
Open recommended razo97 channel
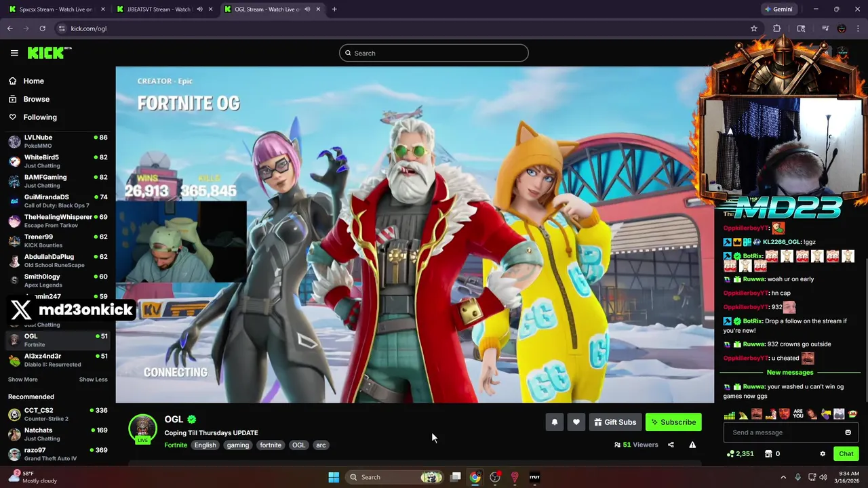point(58,454)
